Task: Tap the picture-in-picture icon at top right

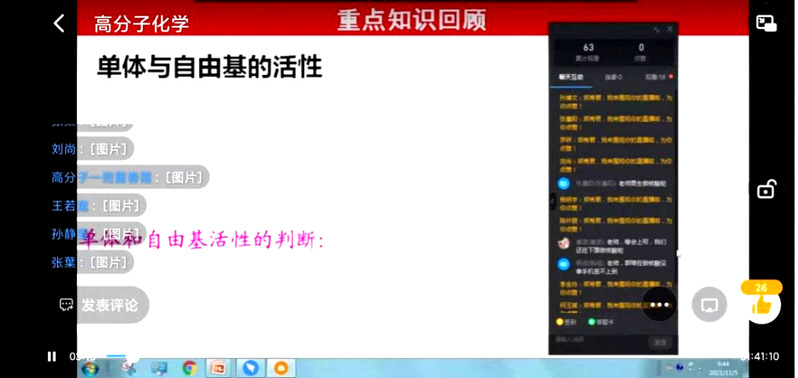Action: pos(766,23)
